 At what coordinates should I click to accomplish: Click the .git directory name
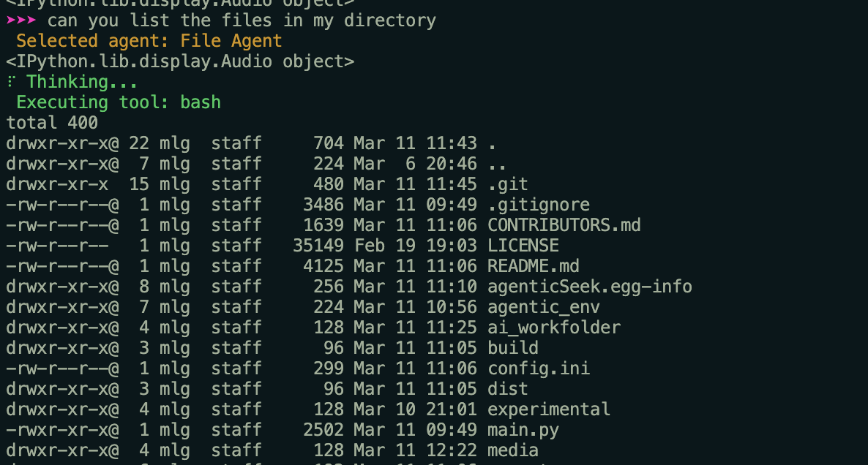[x=508, y=184]
